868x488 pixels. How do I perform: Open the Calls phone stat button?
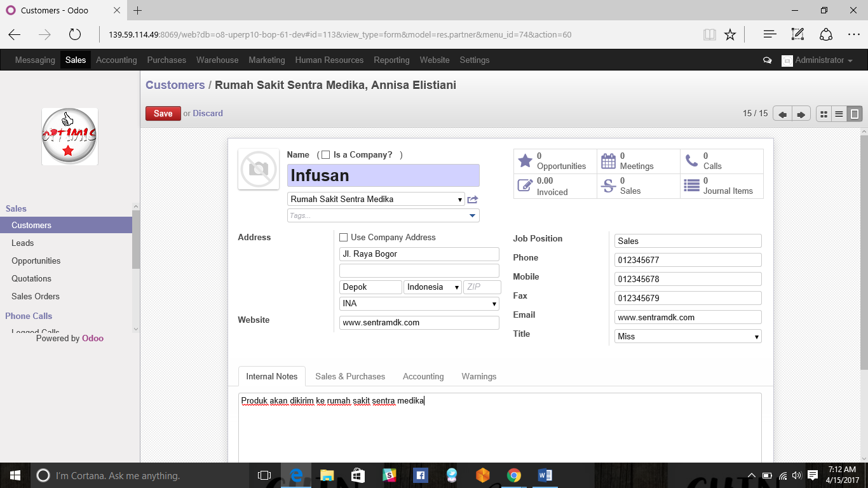[x=722, y=161]
